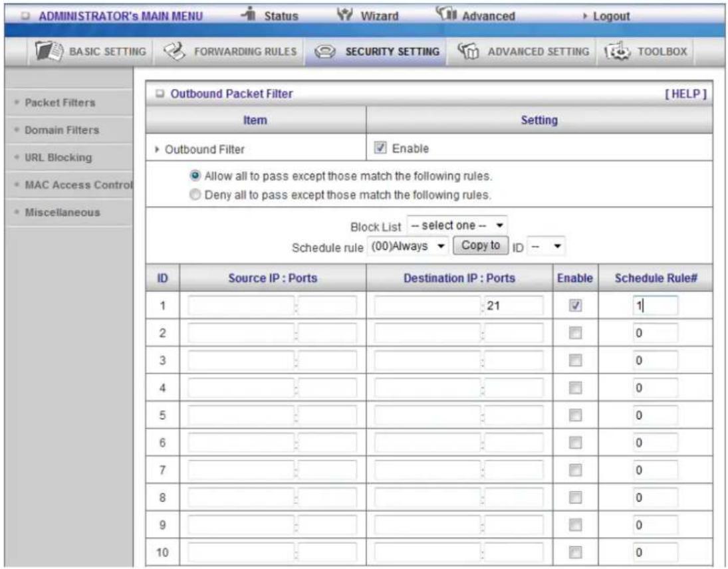Viewport: 728px width, 569px height.
Task: Click the Advanced Setting icon
Action: [468, 51]
